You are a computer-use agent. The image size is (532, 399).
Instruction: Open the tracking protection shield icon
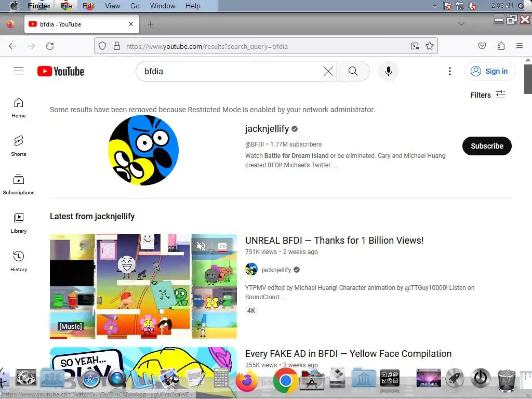pyautogui.click(x=102, y=46)
